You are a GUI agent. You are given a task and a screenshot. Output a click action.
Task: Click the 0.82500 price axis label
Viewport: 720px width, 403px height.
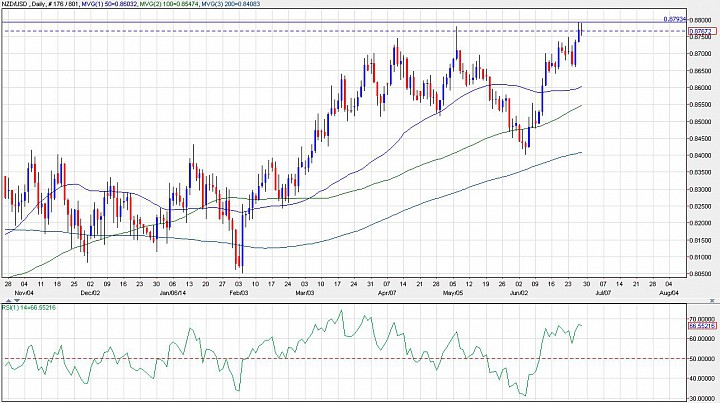tap(700, 207)
